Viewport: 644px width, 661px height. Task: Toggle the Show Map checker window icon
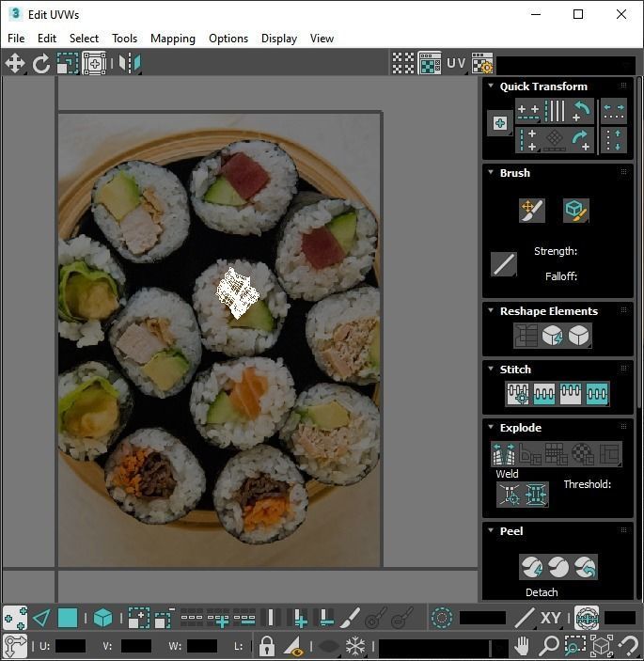click(430, 64)
